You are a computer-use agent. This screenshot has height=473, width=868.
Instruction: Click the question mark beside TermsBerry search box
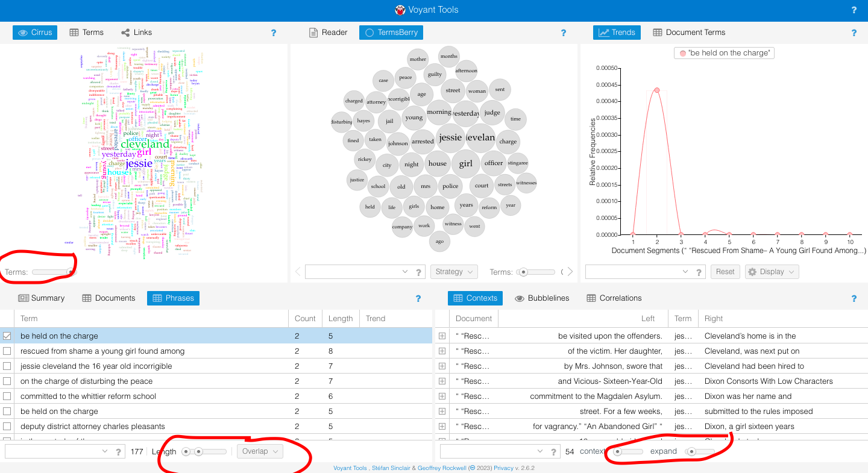click(419, 272)
